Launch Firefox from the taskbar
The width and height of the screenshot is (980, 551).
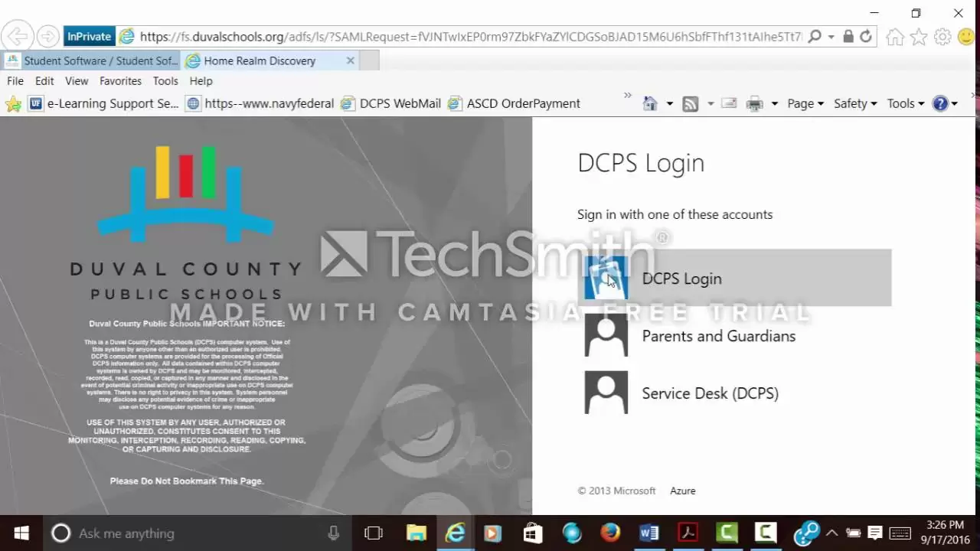(x=610, y=533)
